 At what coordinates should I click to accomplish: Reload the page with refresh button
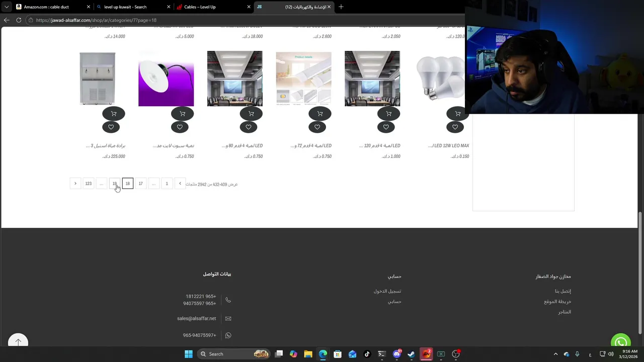click(x=19, y=20)
